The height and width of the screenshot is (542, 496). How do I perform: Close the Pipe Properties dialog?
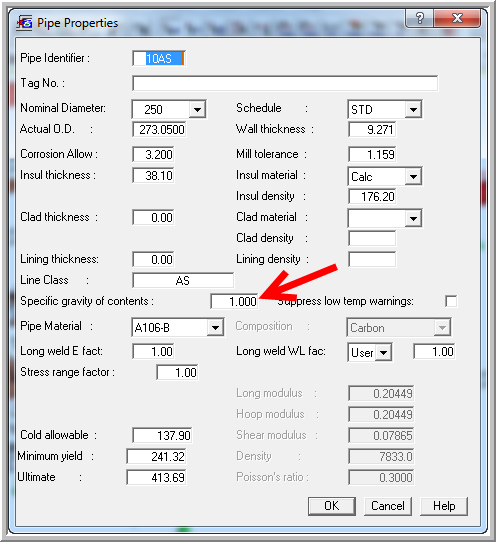coord(457,18)
